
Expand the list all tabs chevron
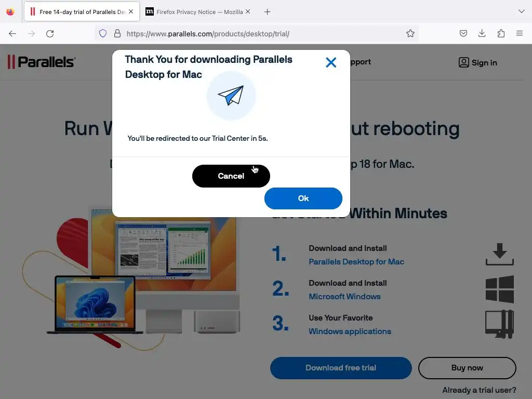[522, 11]
